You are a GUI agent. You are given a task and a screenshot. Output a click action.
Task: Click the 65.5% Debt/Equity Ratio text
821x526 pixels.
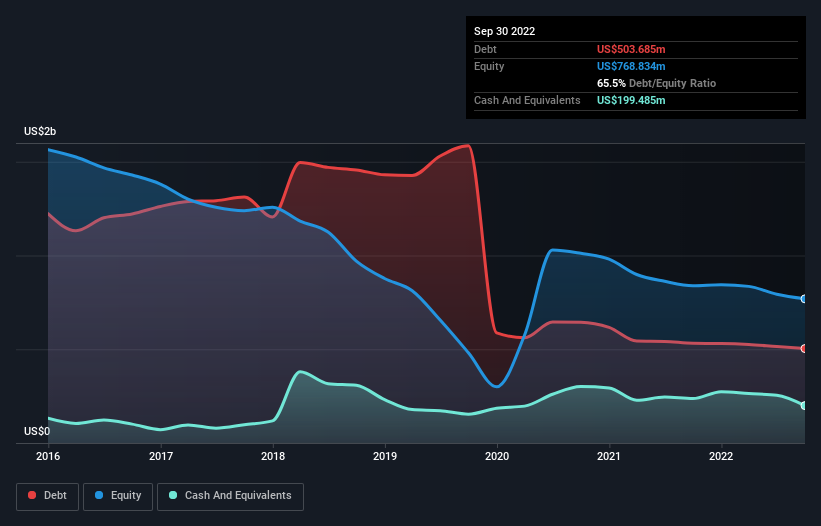(656, 83)
